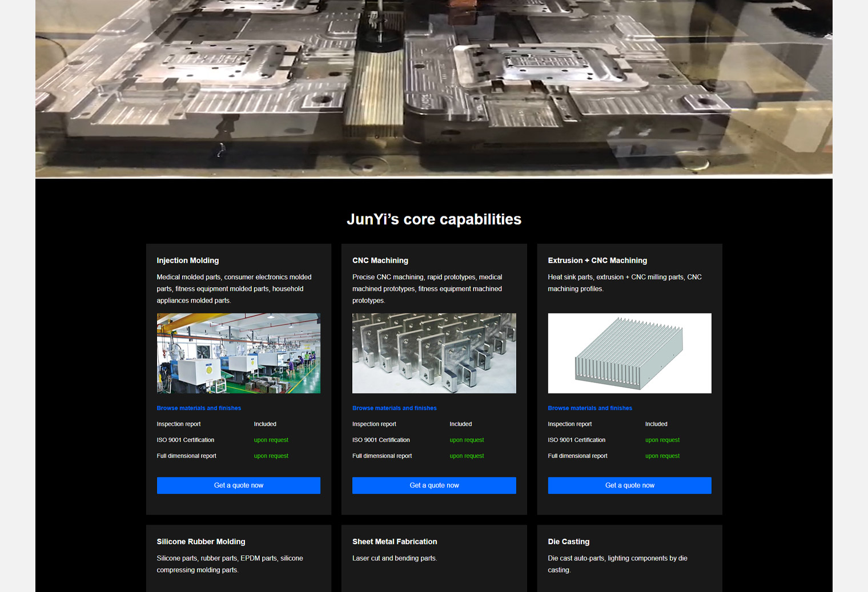Open the Die Casting card heading
The height and width of the screenshot is (592, 868).
(x=568, y=542)
